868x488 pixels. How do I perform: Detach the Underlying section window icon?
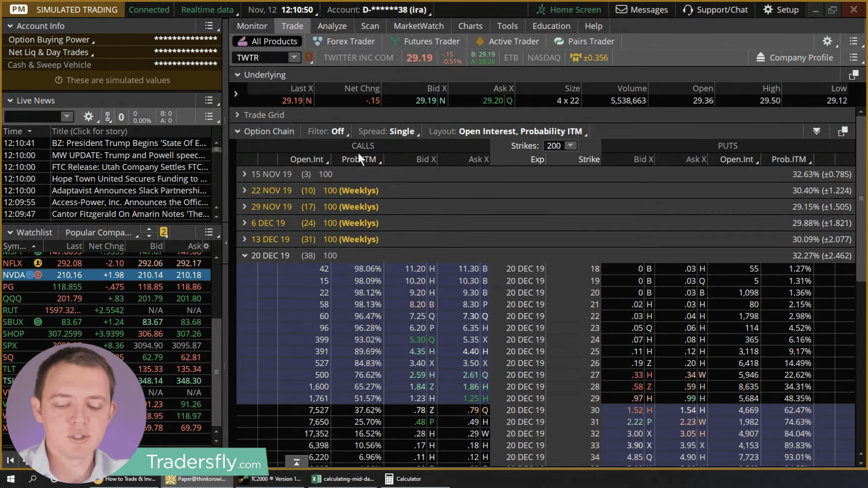click(x=854, y=75)
